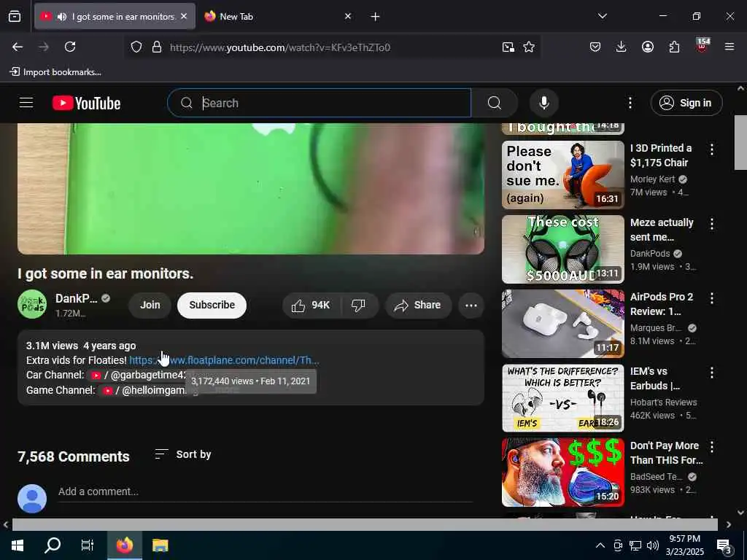Open DankPods channel name link
The width and height of the screenshot is (747, 560).
(x=76, y=298)
